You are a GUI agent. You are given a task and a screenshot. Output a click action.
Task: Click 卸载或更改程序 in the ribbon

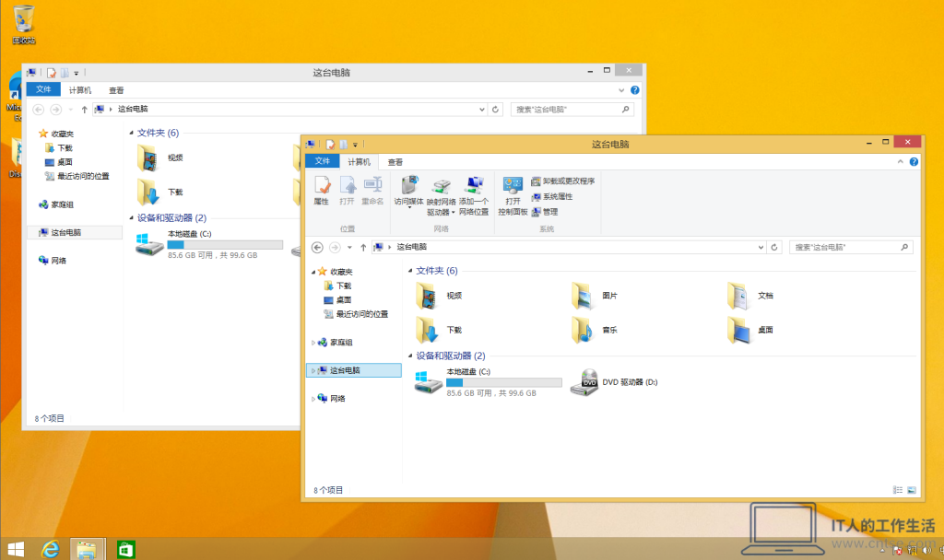(x=563, y=181)
